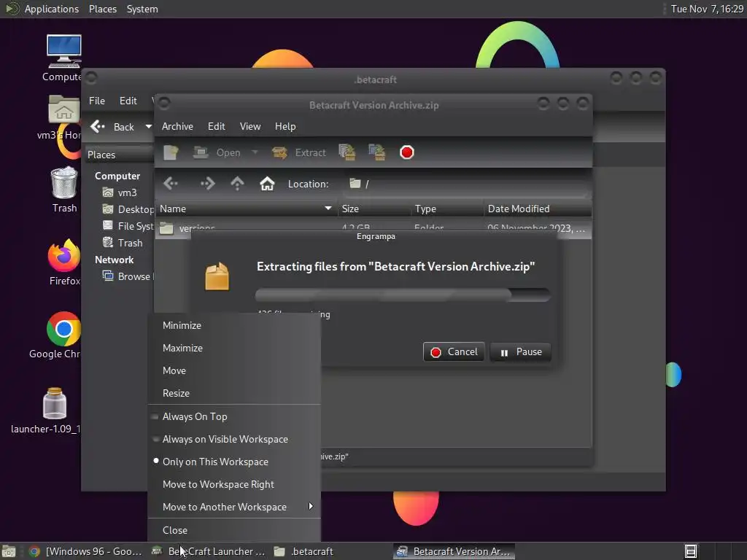The image size is (747, 560).
Task: Go up one level in the archive
Action: point(237,183)
